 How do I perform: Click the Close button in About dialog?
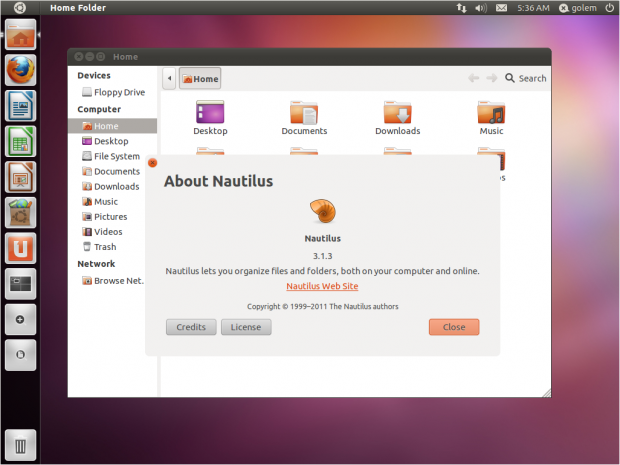(x=454, y=327)
